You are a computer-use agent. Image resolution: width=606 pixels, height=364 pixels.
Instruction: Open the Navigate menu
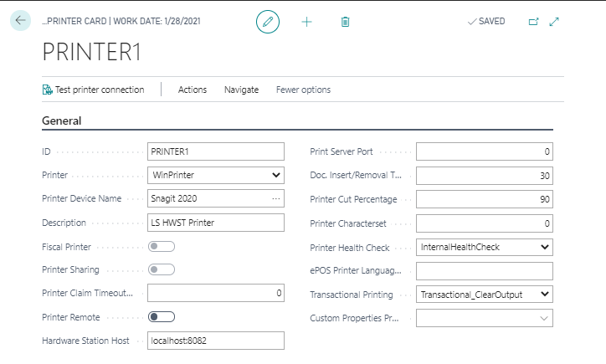[241, 90]
